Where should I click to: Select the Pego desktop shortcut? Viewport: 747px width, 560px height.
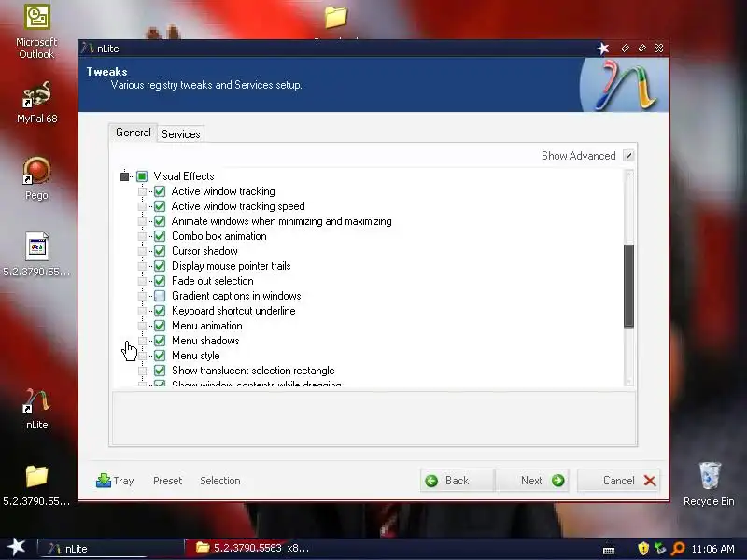click(36, 178)
